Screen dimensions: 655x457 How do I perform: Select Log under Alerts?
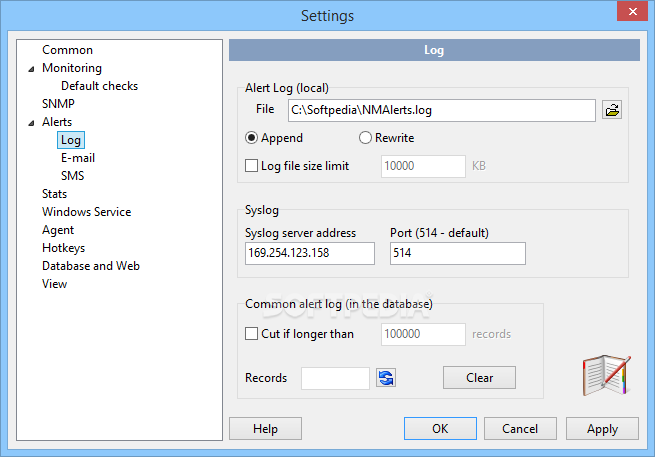(x=71, y=140)
